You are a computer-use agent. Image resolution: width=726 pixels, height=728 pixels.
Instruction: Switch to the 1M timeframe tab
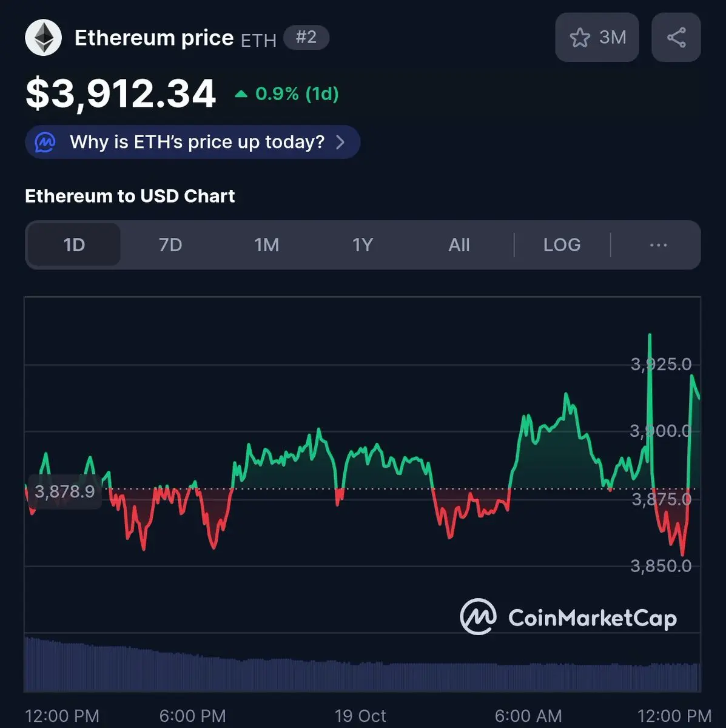[x=266, y=245]
